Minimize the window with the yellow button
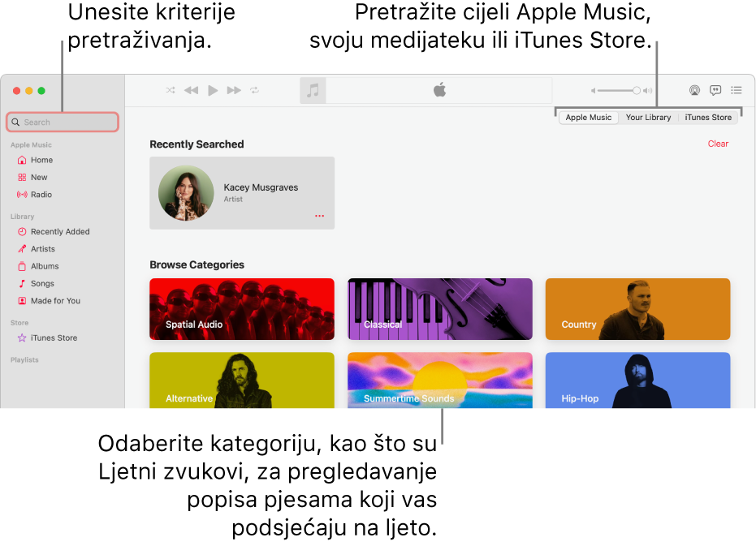This screenshot has width=756, height=546. pos(29,91)
